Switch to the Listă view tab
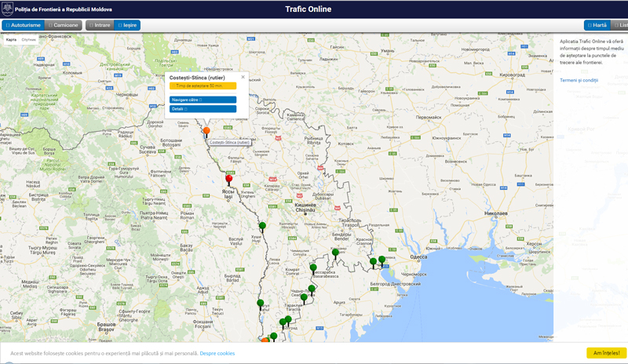The width and height of the screenshot is (628, 364). [x=622, y=25]
